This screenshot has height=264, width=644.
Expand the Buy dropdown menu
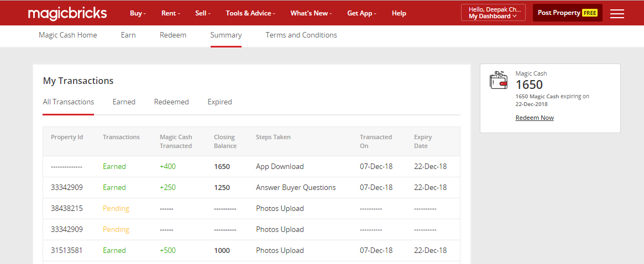(x=138, y=13)
